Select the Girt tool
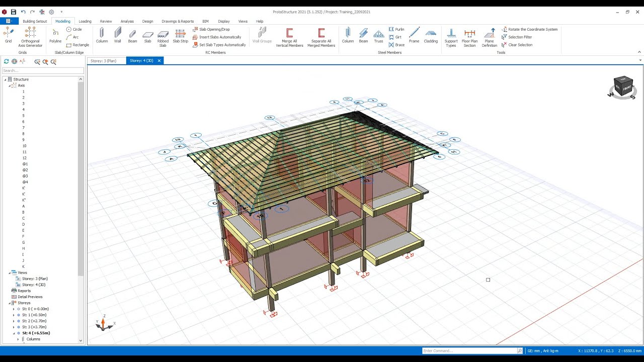Viewport: 644px width, 362px height. point(395,37)
